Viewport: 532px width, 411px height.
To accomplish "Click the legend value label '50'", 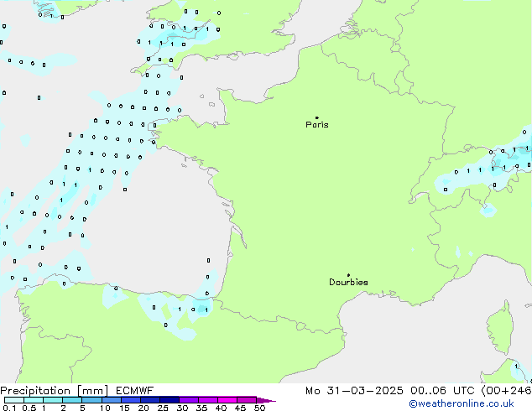I will [x=259, y=408].
